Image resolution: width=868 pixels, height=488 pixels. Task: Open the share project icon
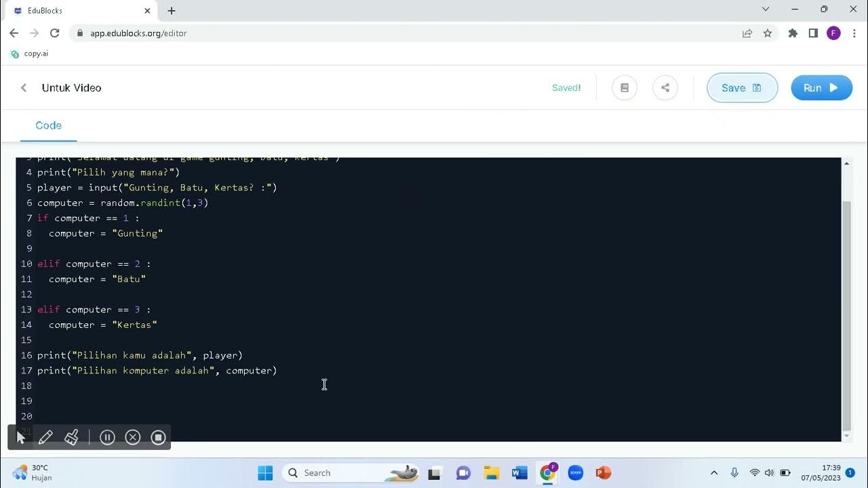(x=665, y=87)
